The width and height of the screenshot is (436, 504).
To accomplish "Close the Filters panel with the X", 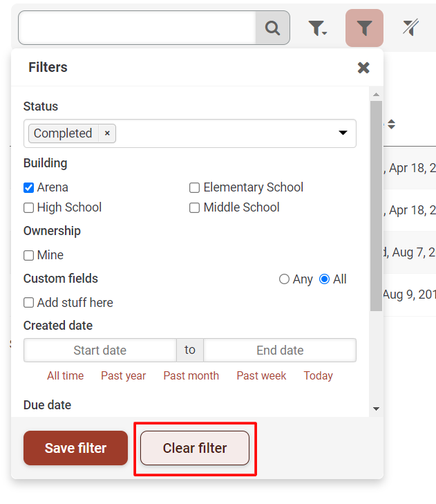I will pyautogui.click(x=363, y=68).
